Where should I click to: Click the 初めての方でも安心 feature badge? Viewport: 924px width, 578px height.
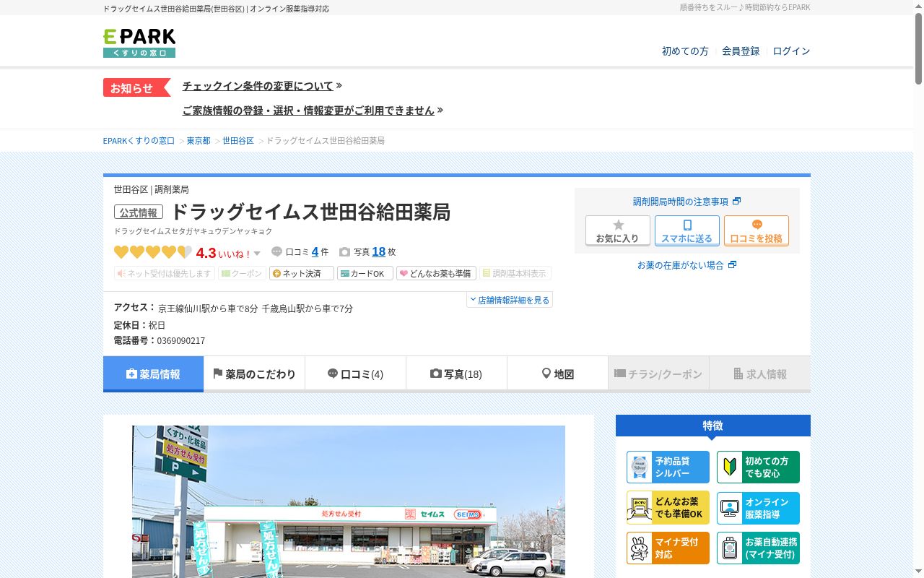tap(758, 467)
